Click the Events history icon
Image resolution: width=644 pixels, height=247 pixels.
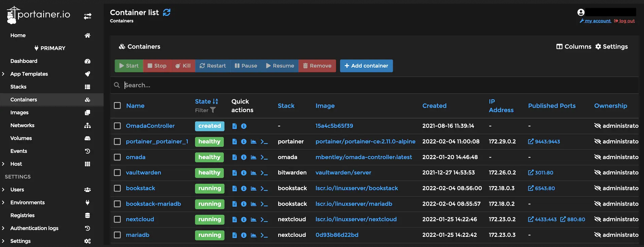click(87, 151)
